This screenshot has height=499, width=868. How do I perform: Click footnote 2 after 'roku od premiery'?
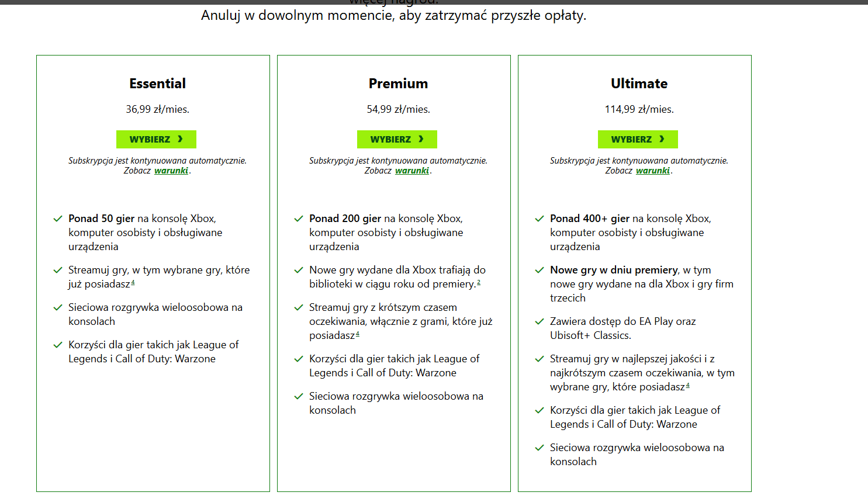point(479,283)
